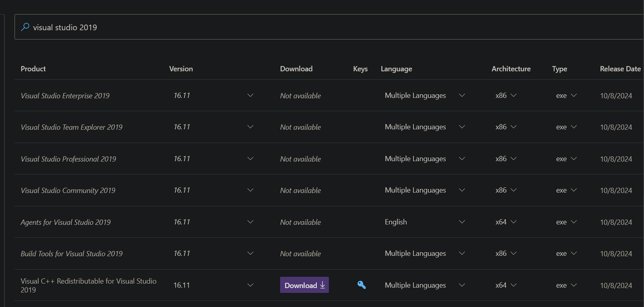Open exe type dropdown for Visual C++ Redistributable
The image size is (644, 307).
pyautogui.click(x=567, y=285)
